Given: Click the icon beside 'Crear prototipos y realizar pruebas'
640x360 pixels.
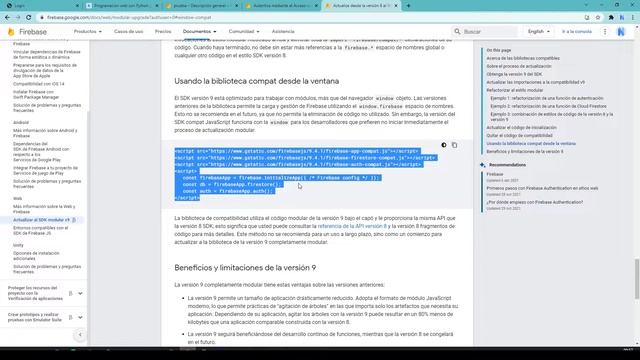Looking at the screenshot, I should 71,317.
